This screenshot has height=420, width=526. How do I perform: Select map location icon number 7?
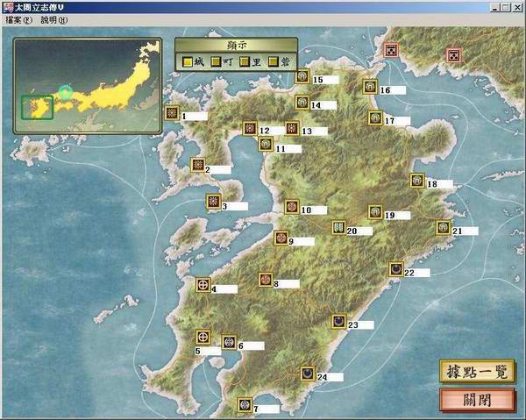245,405
